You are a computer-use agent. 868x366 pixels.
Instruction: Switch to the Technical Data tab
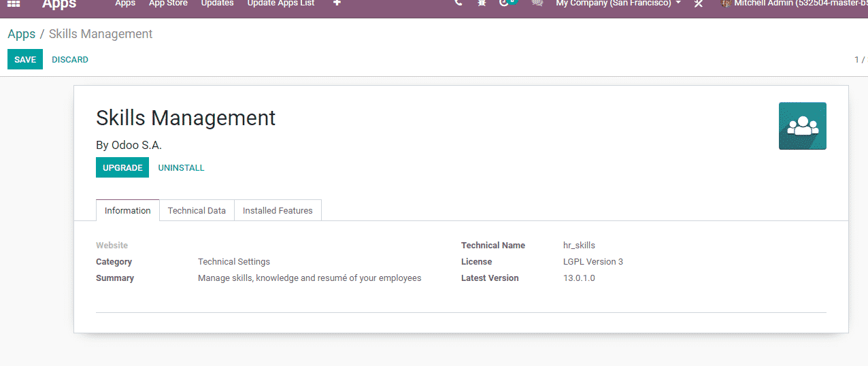click(197, 211)
